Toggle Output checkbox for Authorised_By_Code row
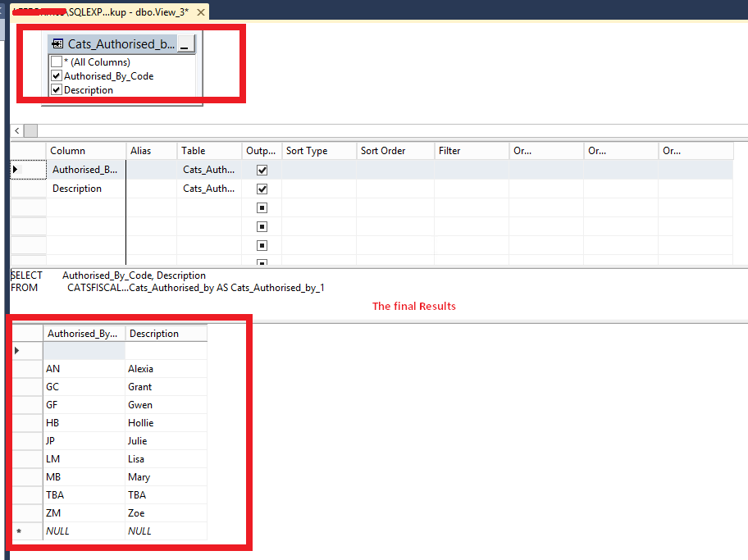748x560 pixels. (262, 171)
